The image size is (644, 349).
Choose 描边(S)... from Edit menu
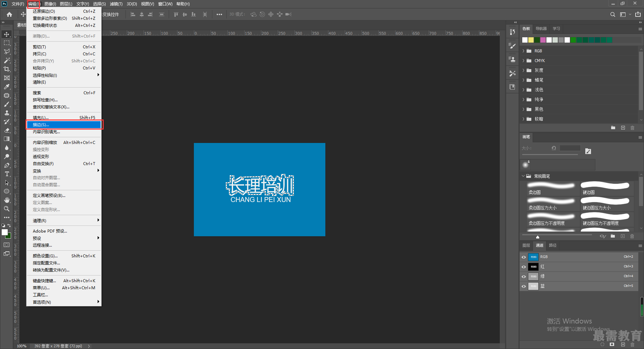[x=64, y=125]
